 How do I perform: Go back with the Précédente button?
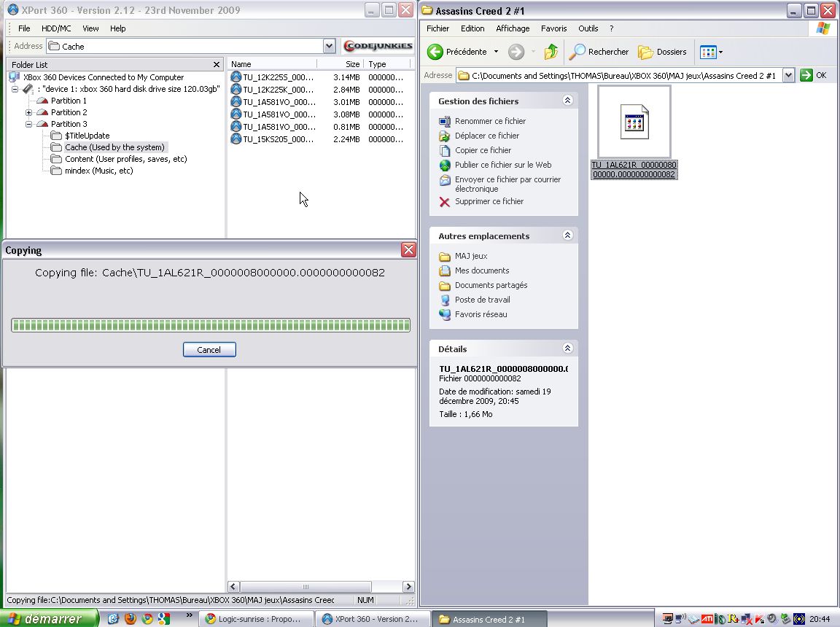tap(457, 52)
